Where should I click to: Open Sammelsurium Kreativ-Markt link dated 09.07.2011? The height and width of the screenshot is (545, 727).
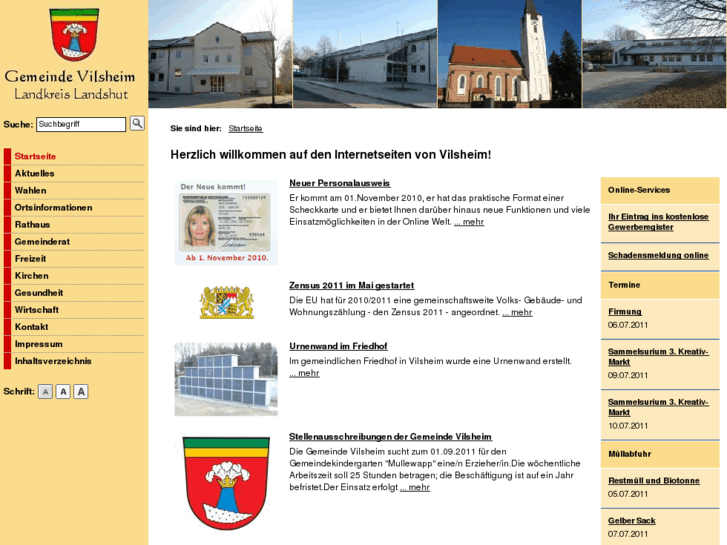(x=658, y=357)
